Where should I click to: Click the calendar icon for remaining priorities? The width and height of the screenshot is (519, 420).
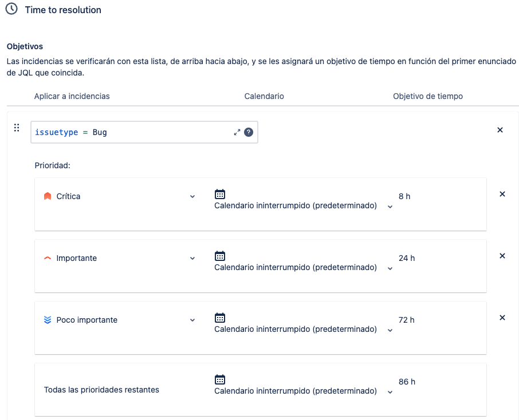click(x=220, y=379)
